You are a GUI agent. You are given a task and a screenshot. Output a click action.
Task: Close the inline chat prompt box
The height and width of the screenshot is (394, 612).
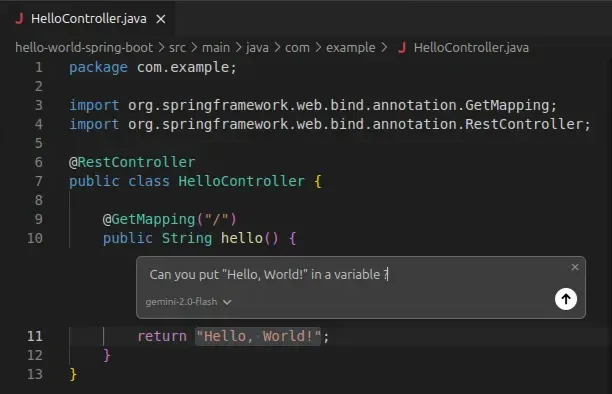point(575,267)
